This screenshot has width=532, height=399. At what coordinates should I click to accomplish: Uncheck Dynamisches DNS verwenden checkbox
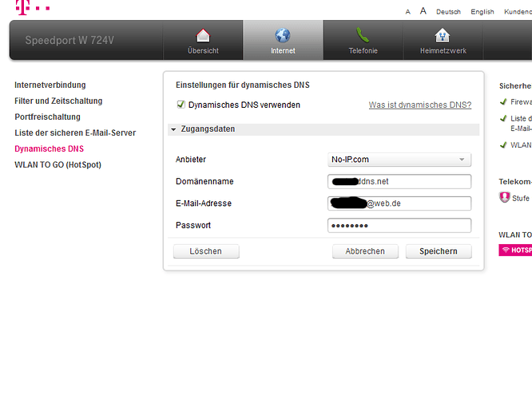(x=181, y=105)
